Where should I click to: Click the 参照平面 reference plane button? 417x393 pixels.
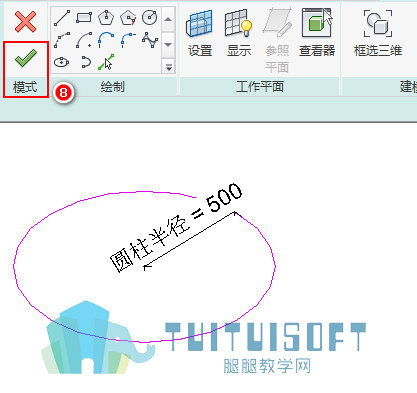coord(277,41)
